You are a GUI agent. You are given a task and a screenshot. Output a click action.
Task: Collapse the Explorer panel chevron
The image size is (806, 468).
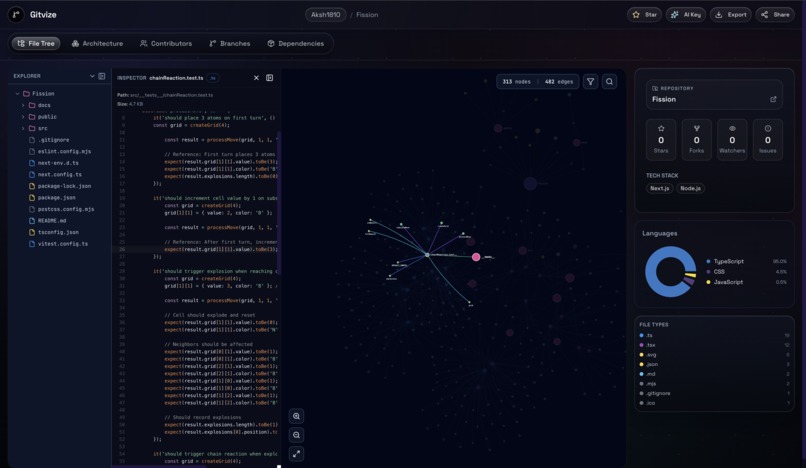pyautogui.click(x=92, y=76)
